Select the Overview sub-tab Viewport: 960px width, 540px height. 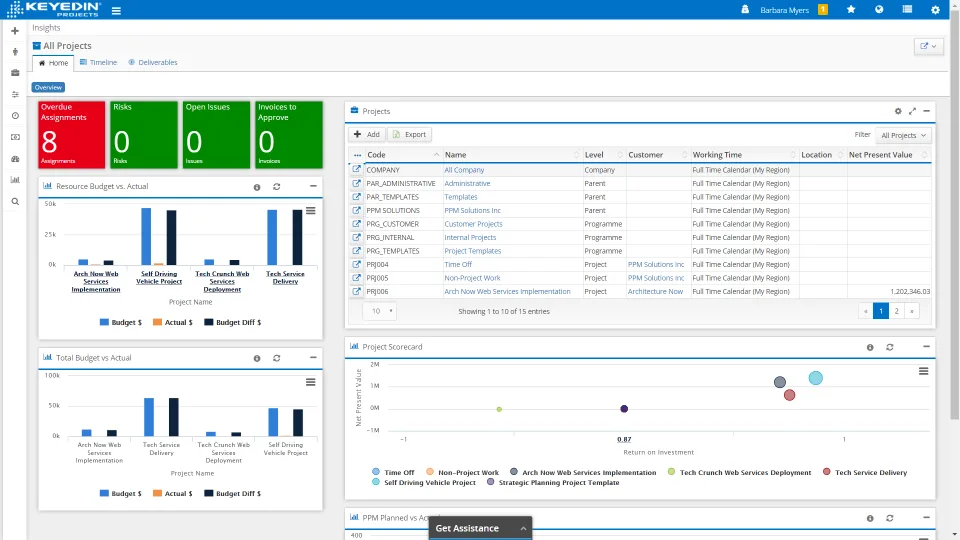coord(48,88)
